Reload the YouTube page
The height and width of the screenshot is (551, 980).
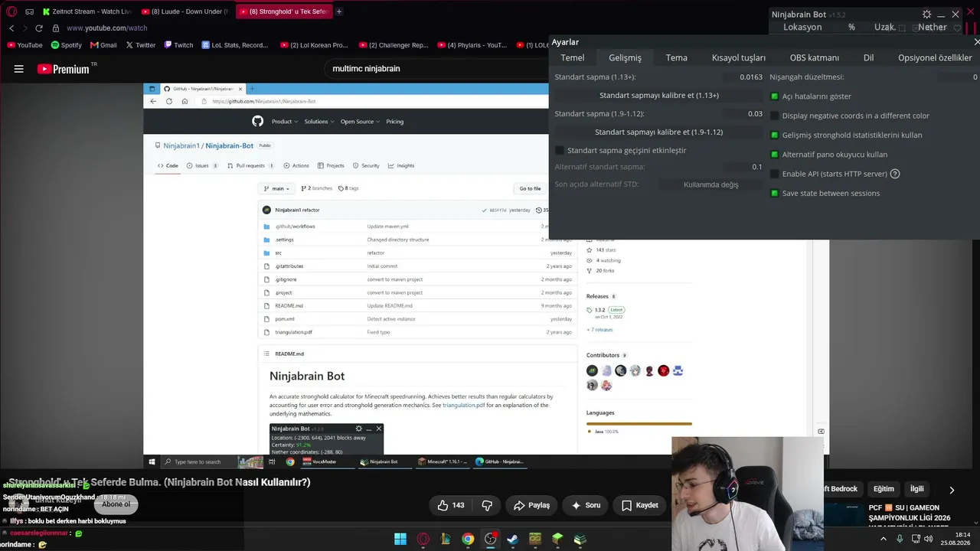(39, 28)
